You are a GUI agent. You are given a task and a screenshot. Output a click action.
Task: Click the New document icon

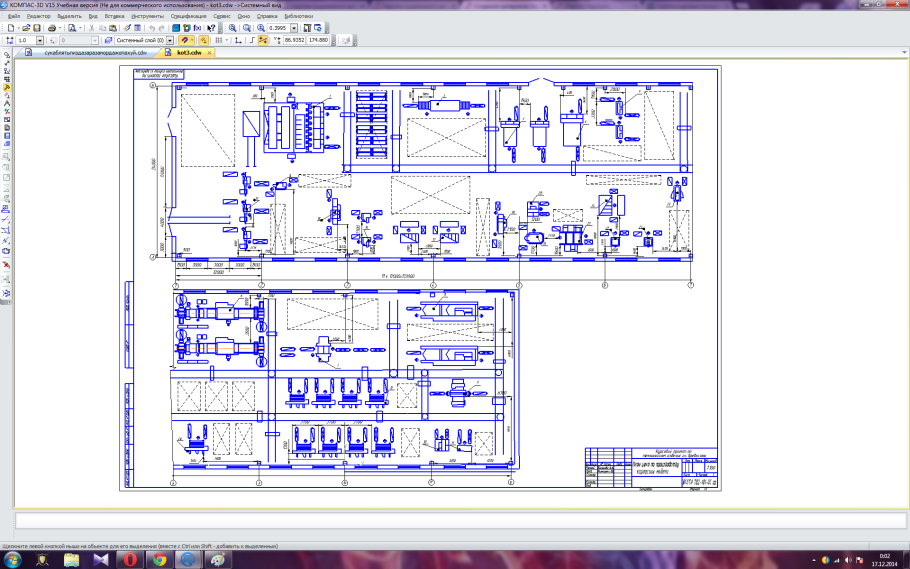click(x=9, y=28)
